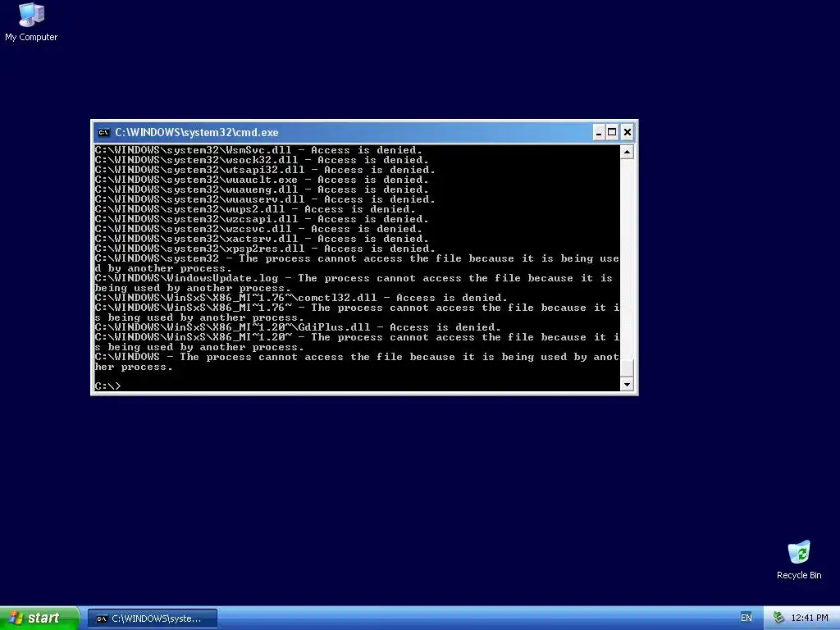The width and height of the screenshot is (840, 630).
Task: Click the xactsrv.dll access denied line
Action: 262,239
